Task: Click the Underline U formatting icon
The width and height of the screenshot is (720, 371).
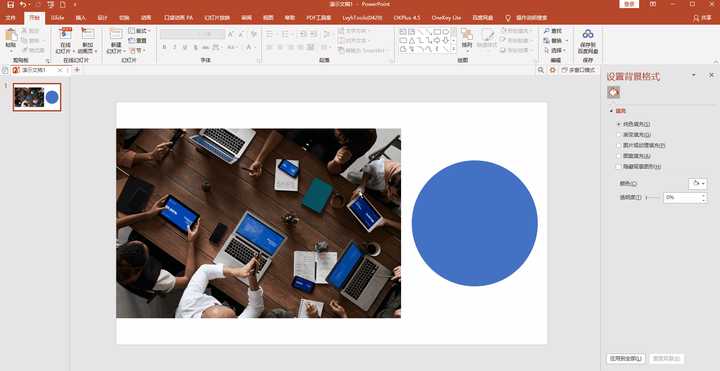Action: (185, 47)
